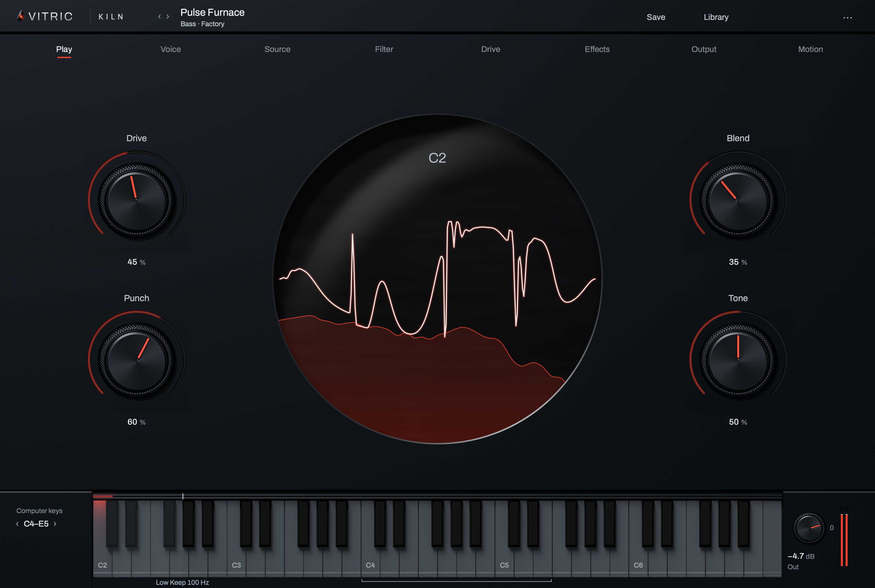
Task: Open the Motion tab
Action: click(x=811, y=49)
